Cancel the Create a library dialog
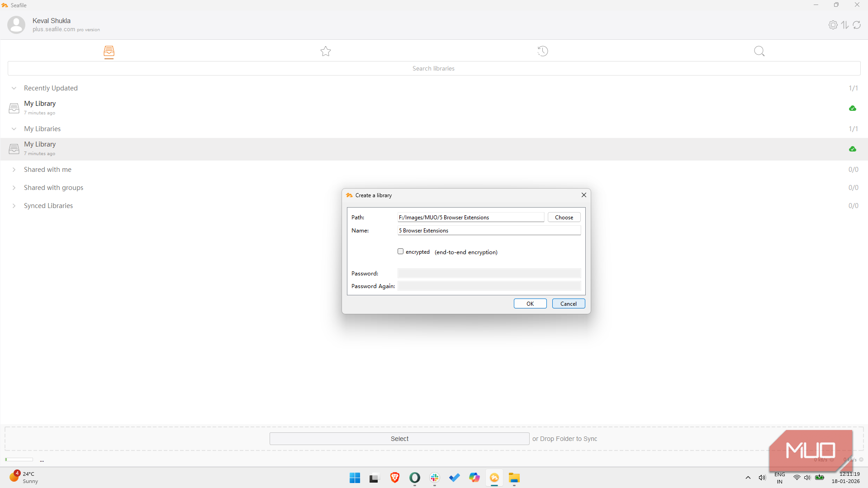This screenshot has width=868, height=488. point(569,303)
